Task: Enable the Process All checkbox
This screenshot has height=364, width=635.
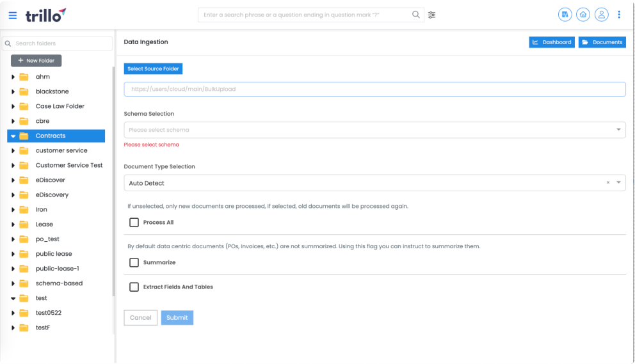Action: [134, 222]
